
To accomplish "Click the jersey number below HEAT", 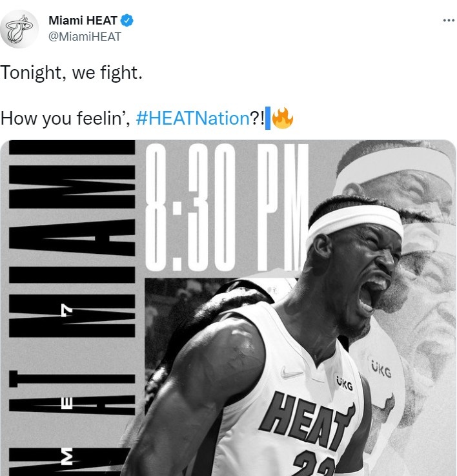I will click(x=314, y=464).
